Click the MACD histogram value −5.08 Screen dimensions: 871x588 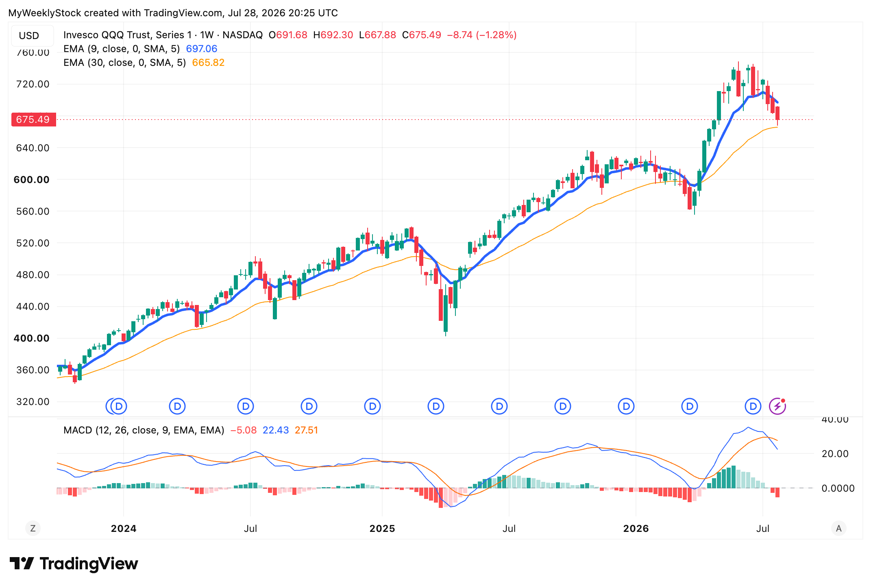click(244, 430)
